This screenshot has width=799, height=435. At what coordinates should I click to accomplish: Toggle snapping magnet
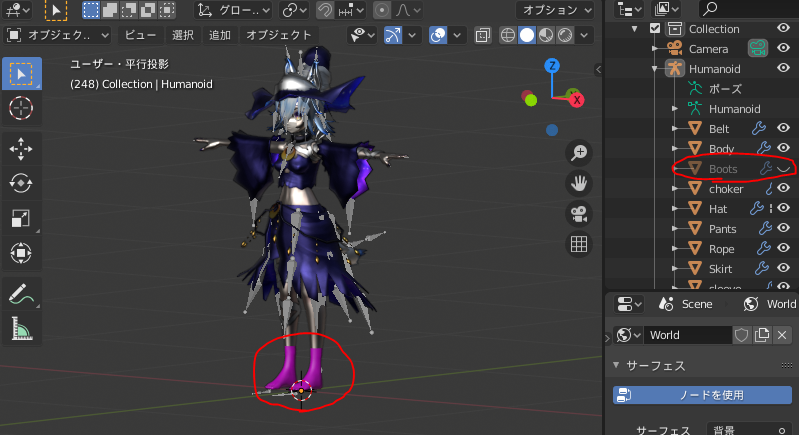pos(325,10)
